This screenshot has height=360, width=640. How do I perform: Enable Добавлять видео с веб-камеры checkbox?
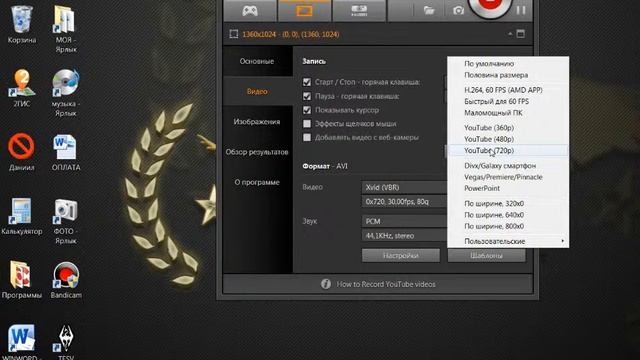307,138
